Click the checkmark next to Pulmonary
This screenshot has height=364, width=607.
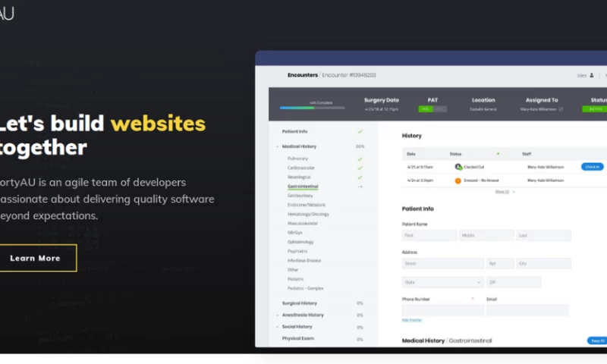pos(360,158)
